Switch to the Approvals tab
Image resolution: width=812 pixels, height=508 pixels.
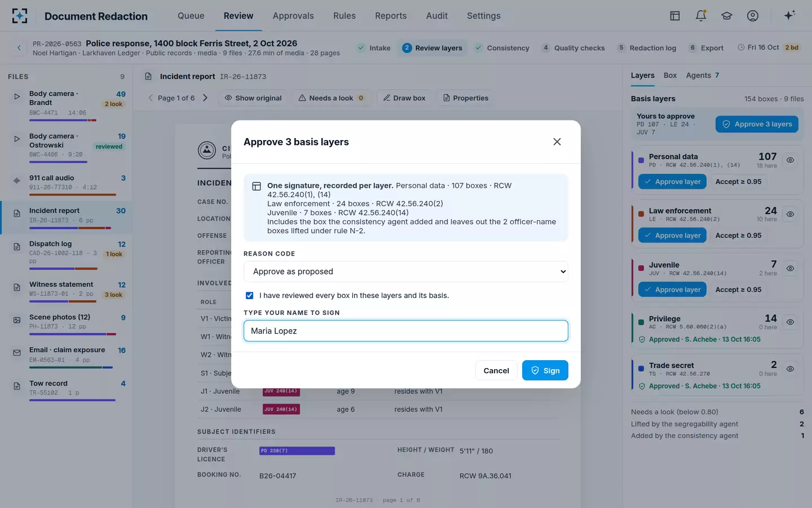[x=293, y=16]
